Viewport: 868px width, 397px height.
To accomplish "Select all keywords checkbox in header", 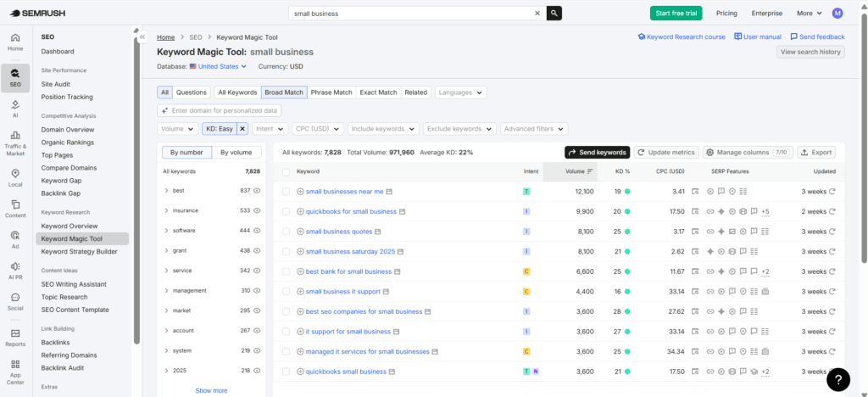I will click(287, 172).
